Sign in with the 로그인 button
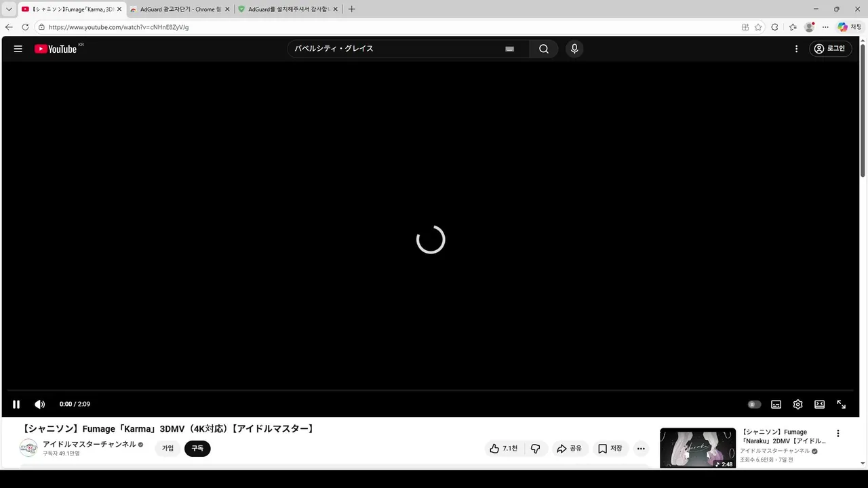868x488 pixels. (830, 49)
